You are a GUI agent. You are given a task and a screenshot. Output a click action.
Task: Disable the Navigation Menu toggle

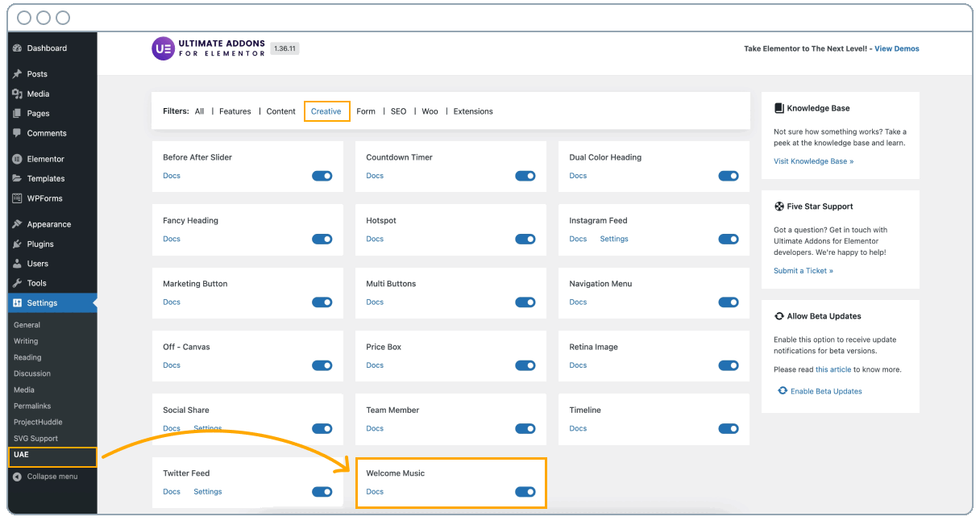click(729, 302)
